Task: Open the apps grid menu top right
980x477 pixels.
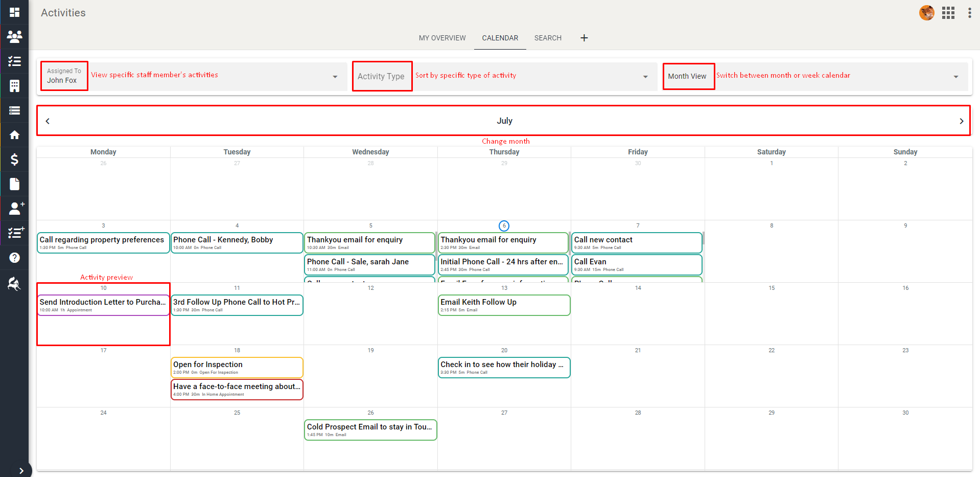Action: point(948,13)
